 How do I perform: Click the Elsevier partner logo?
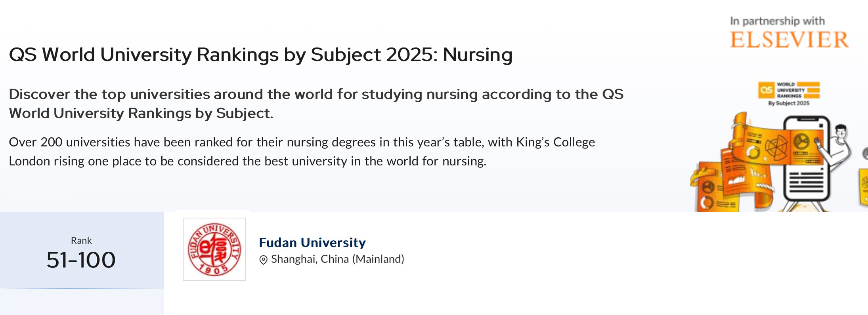pyautogui.click(x=789, y=40)
